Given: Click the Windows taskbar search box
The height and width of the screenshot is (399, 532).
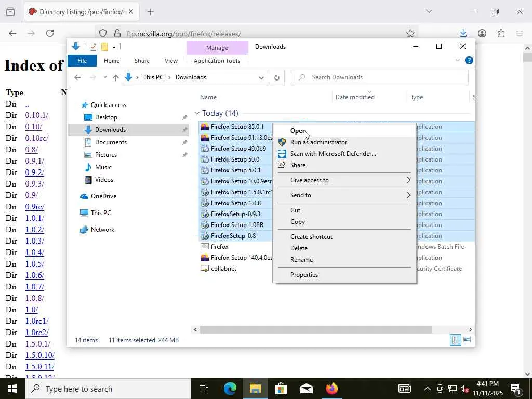Looking at the screenshot, I should coord(108,389).
